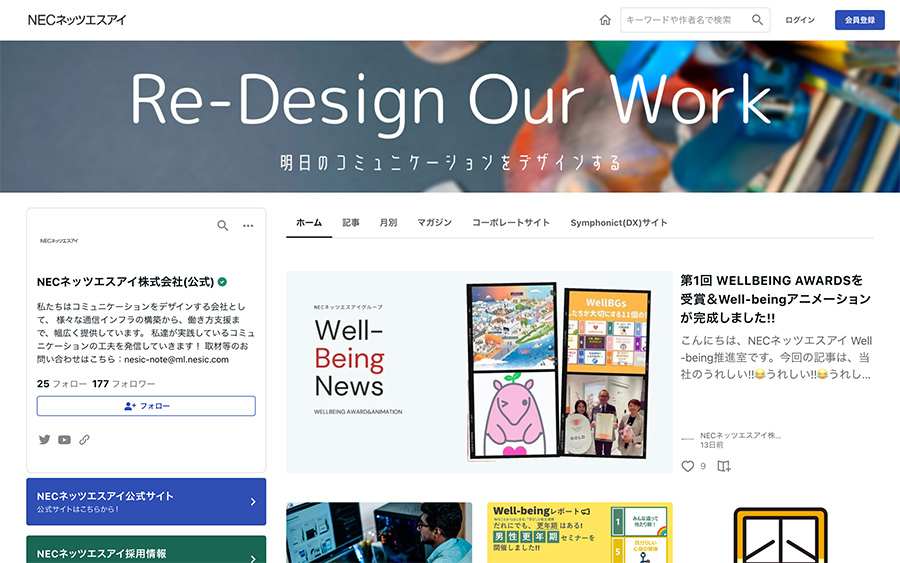
Task: Like the article with heart icon
Action: 688,466
